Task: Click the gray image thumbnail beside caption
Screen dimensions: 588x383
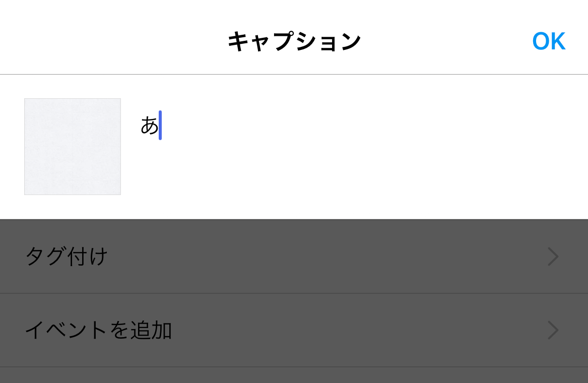Action: click(x=73, y=147)
